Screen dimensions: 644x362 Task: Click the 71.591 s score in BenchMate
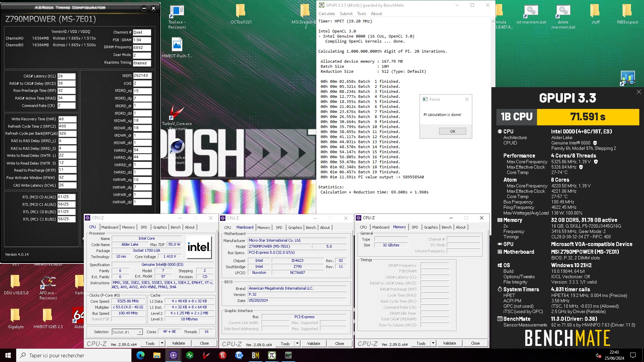pyautogui.click(x=588, y=117)
